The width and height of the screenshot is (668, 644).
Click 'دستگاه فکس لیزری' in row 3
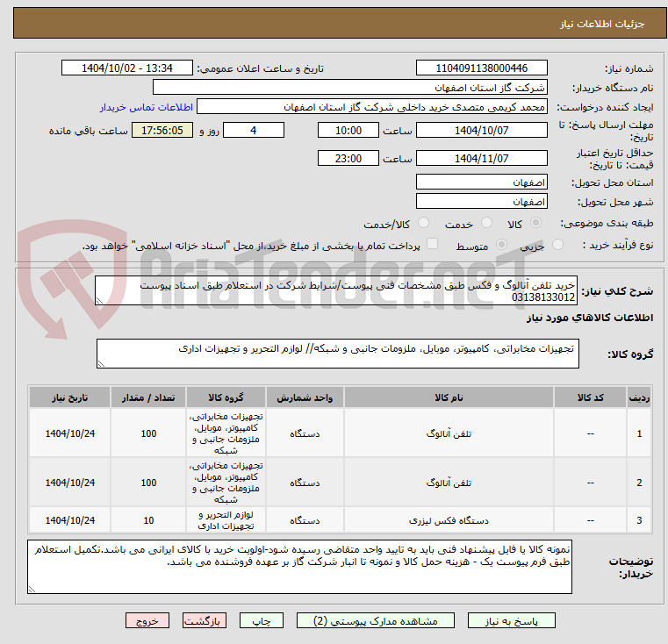pos(449,520)
